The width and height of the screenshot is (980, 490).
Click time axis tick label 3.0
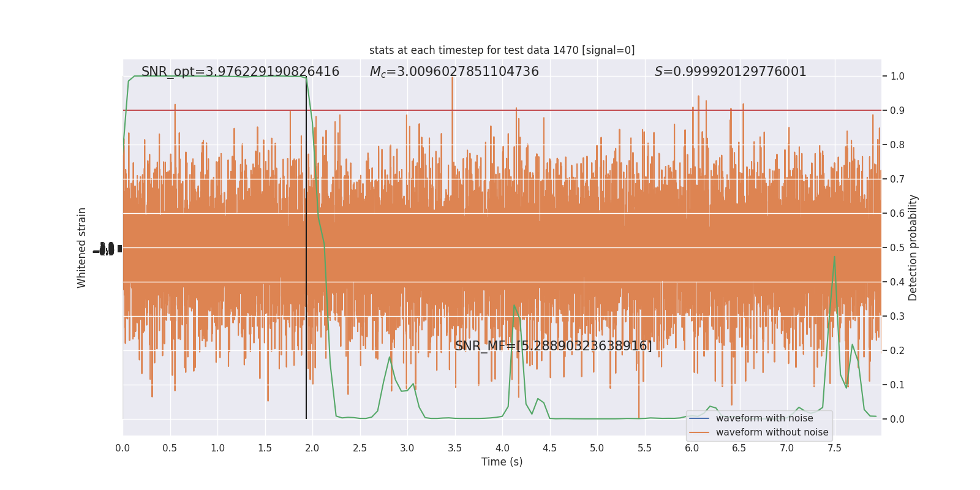(x=407, y=448)
